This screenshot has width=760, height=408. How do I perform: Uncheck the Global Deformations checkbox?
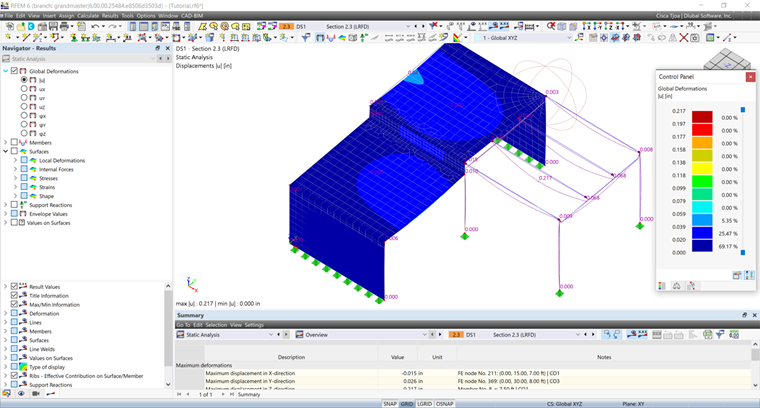[14, 71]
